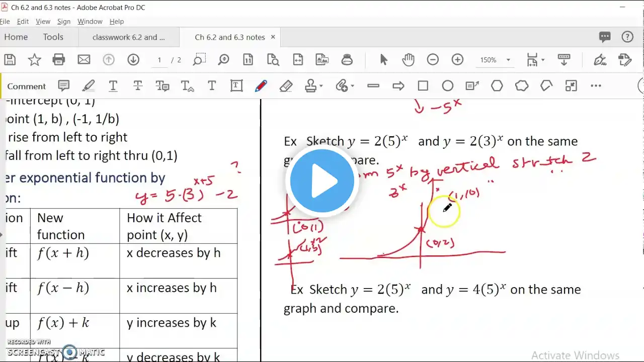The height and width of the screenshot is (362, 644).
Task: Select the Oval shape tool
Action: 448,86
